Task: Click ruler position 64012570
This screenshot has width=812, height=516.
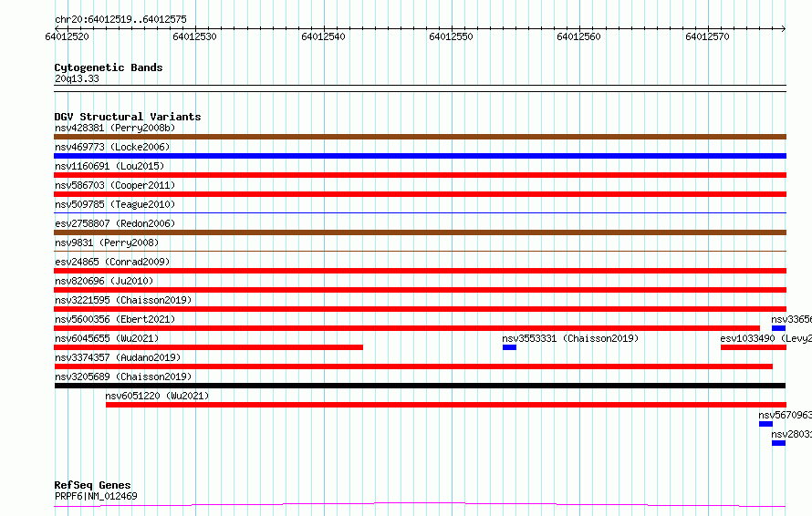Action: (707, 36)
